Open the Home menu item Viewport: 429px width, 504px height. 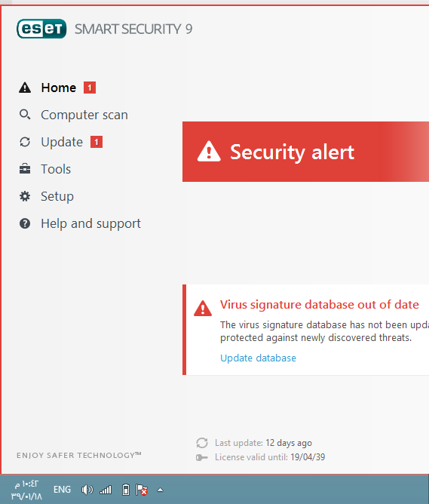[59, 88]
